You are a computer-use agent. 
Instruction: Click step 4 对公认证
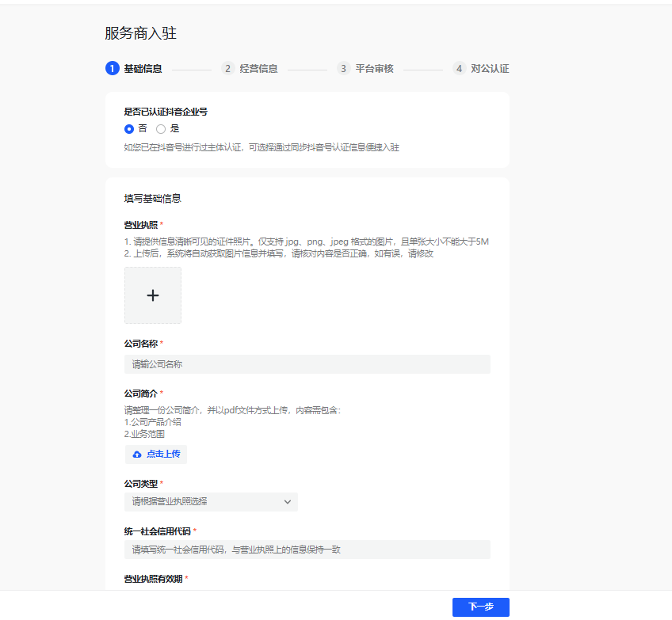pos(481,69)
